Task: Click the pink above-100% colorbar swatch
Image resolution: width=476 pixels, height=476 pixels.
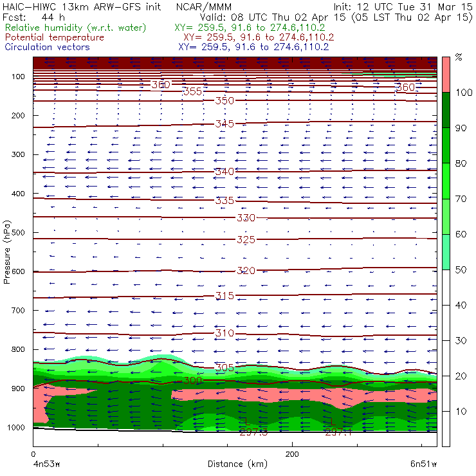Action: tap(446, 75)
